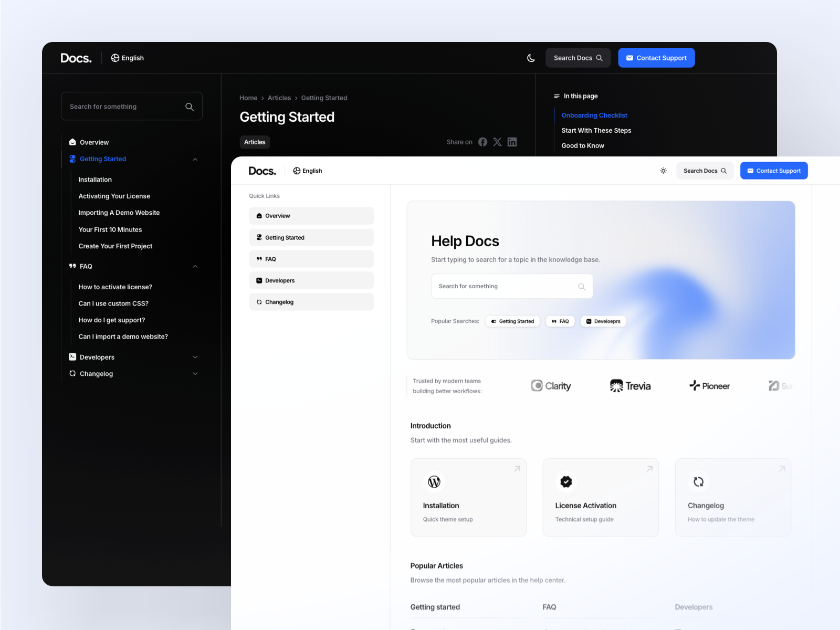This screenshot has width=840, height=630.
Task: Open Can I use custom CSS? question
Action: (113, 303)
